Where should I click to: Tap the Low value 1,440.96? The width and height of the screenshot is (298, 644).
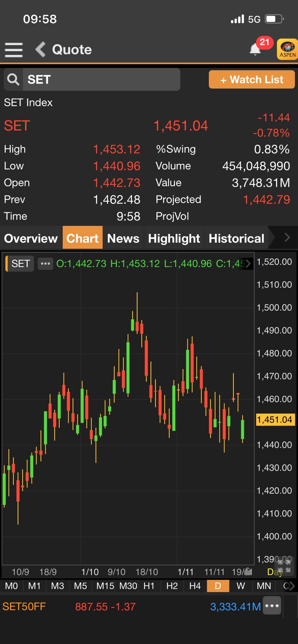[x=116, y=166]
